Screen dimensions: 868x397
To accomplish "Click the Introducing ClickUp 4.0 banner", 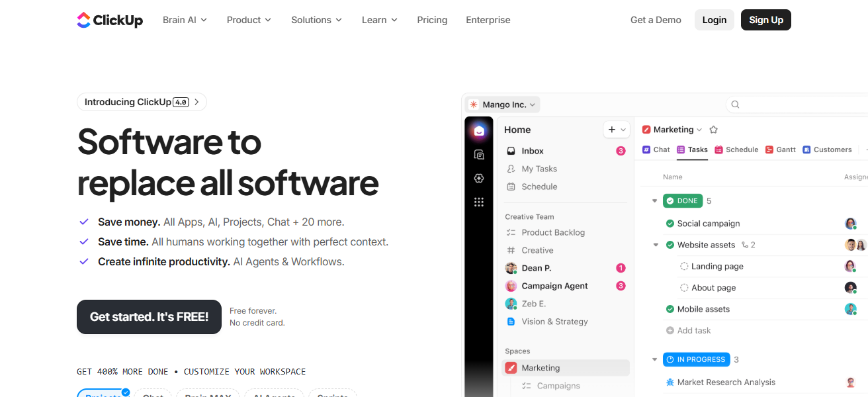I will (x=142, y=102).
